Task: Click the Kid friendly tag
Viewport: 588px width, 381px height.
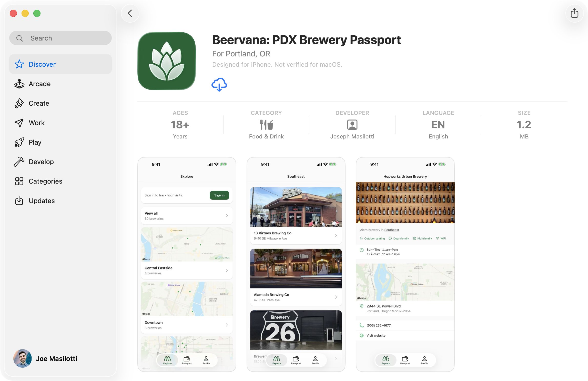Action: coord(422,238)
